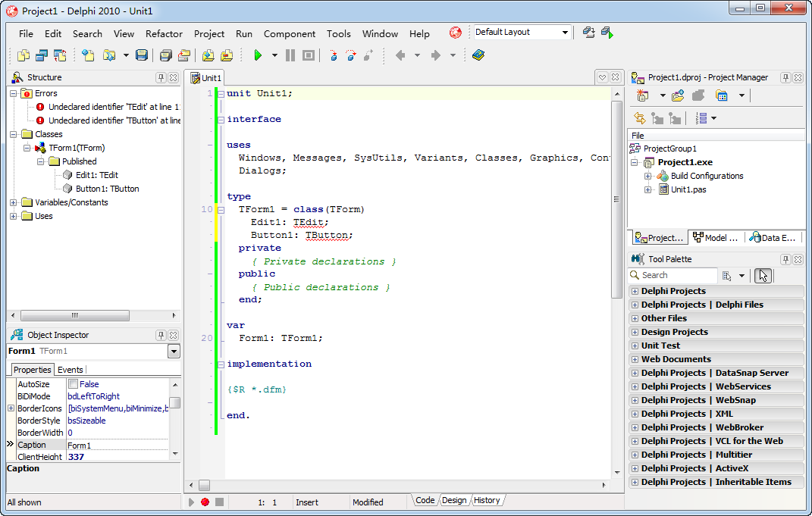812x516 pixels.
Task: Collapse the Errors tree node
Action: [14, 94]
